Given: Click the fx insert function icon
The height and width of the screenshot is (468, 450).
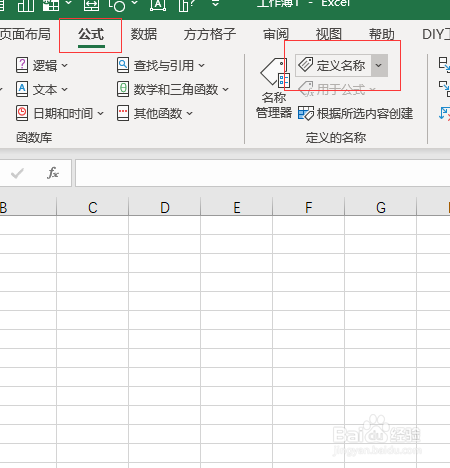Looking at the screenshot, I should tap(53, 173).
